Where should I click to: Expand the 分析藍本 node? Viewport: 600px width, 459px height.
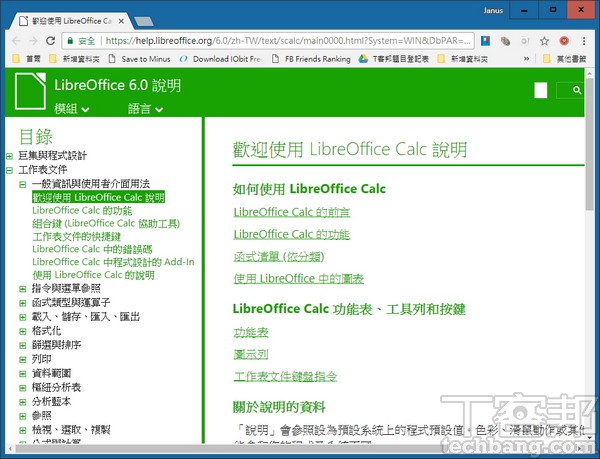pyautogui.click(x=23, y=402)
